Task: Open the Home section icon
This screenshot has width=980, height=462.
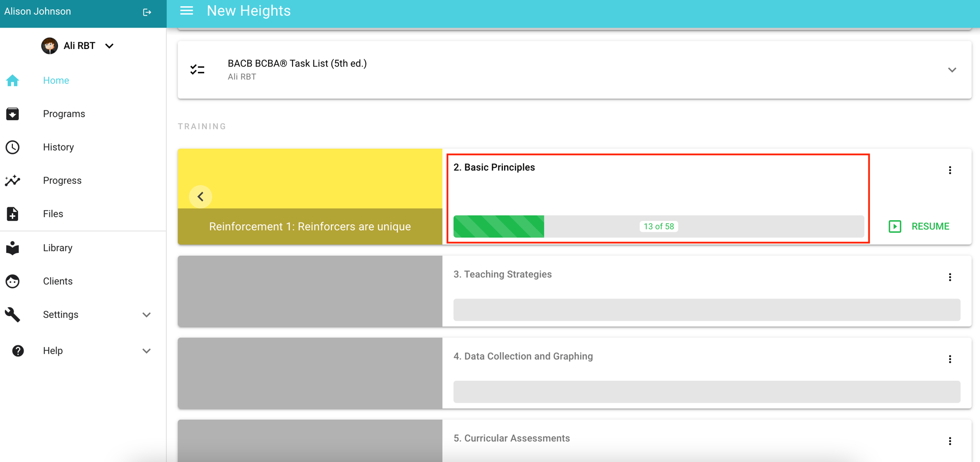Action: [12, 81]
